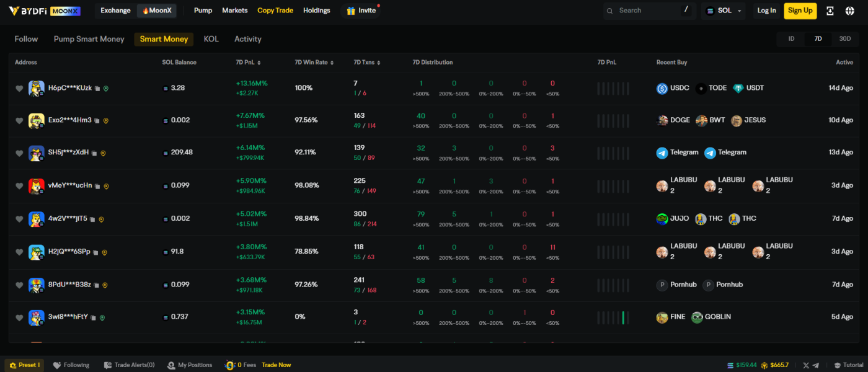
Task: Toggle favorite heart on wallet 8PdU***B38z
Action: pos(19,285)
